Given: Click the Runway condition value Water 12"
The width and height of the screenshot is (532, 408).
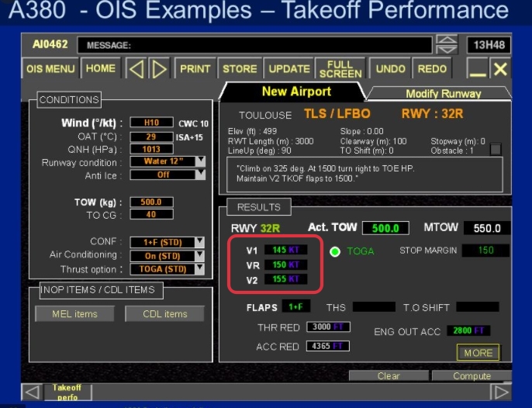Looking at the screenshot, I should 163,161.
